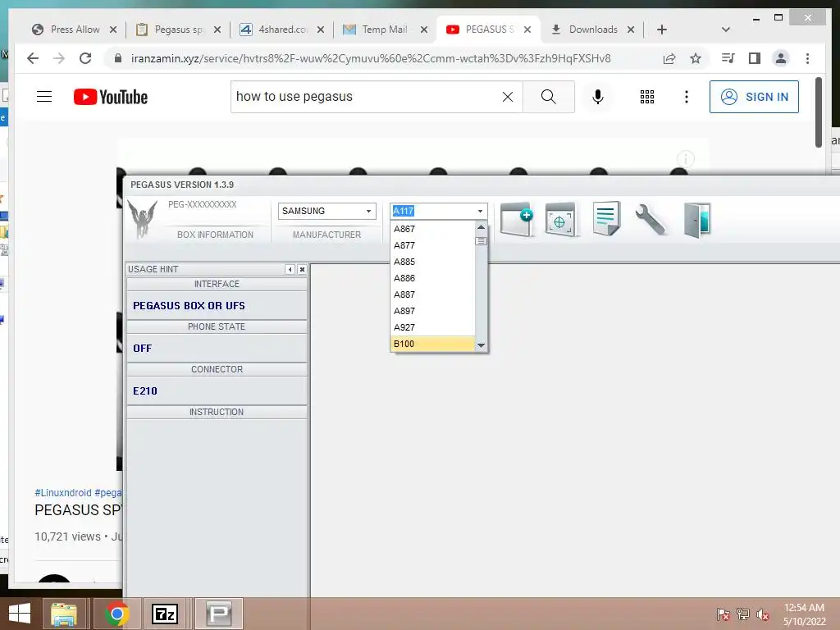Screen dimensions: 840x630
Task: Click the PEG-XXXXXXXXXX box serial text
Action: (203, 204)
